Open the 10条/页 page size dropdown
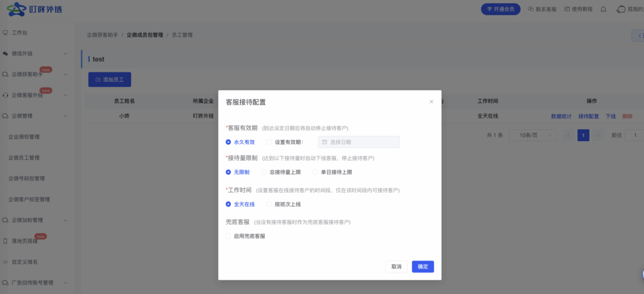 pyautogui.click(x=532, y=135)
